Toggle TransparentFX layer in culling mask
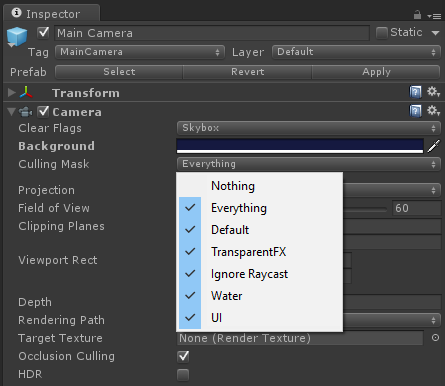Image resolution: width=445 pixels, height=386 pixels. coord(259,252)
